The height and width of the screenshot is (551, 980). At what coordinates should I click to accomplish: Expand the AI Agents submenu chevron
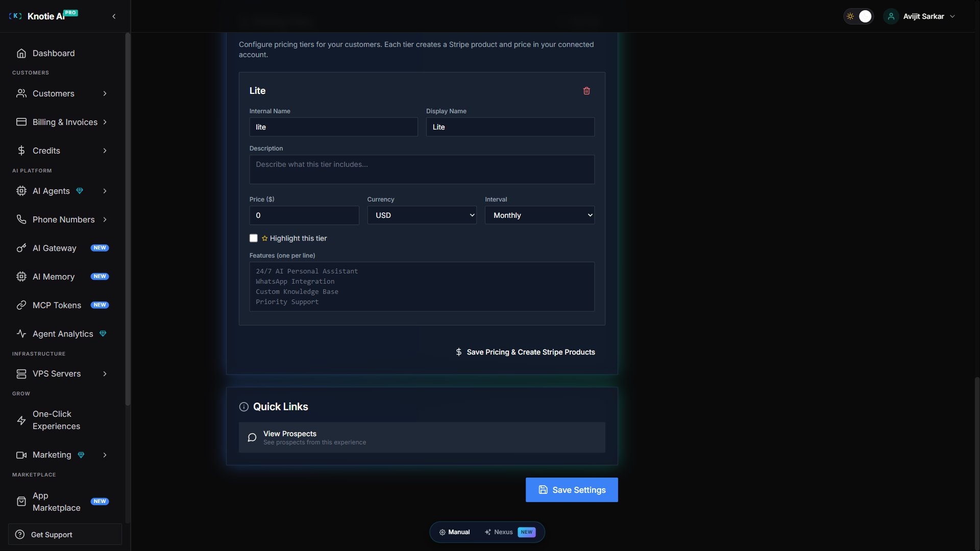[x=105, y=191]
